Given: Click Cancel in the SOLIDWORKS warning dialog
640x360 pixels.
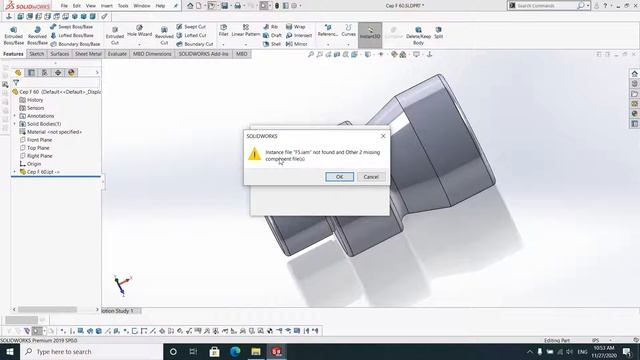Looking at the screenshot, I should click(x=371, y=177).
